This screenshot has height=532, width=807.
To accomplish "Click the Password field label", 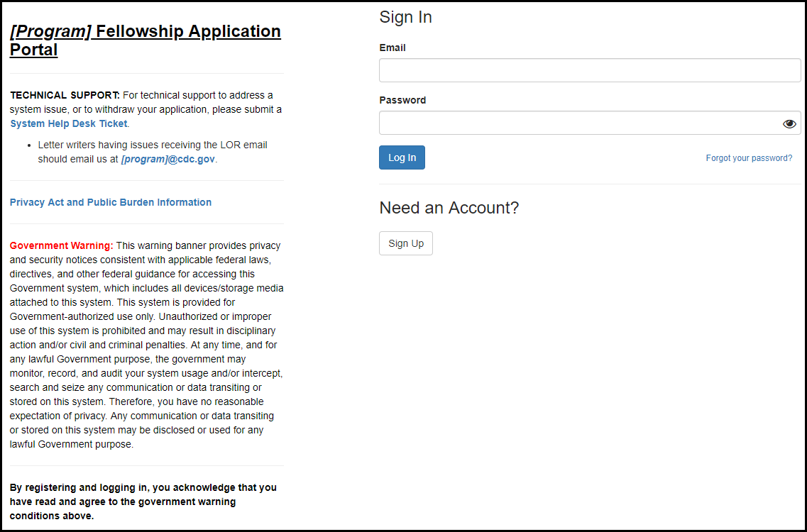I will coord(402,100).
